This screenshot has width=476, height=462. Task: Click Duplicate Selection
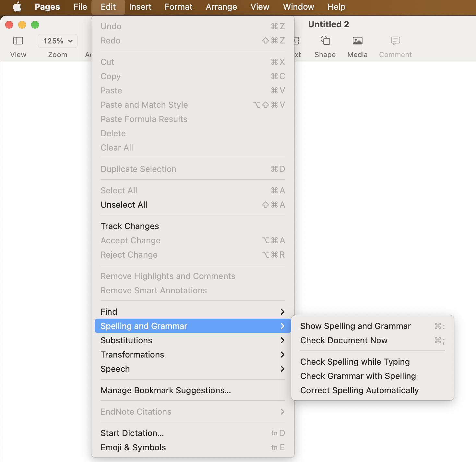click(193, 169)
